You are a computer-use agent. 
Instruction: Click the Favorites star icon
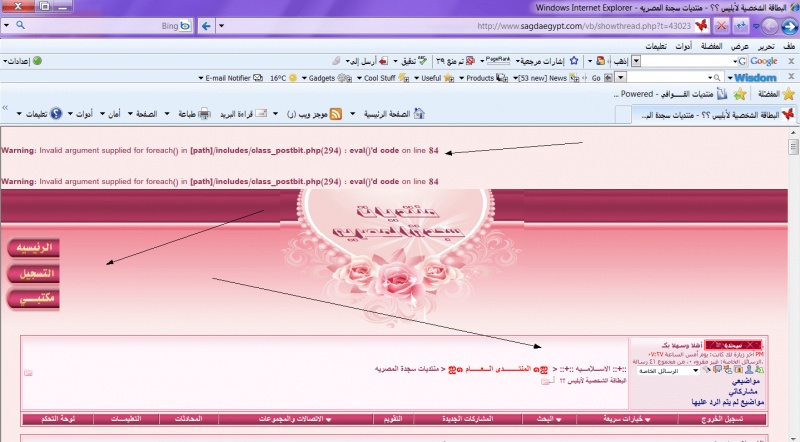coord(789,94)
